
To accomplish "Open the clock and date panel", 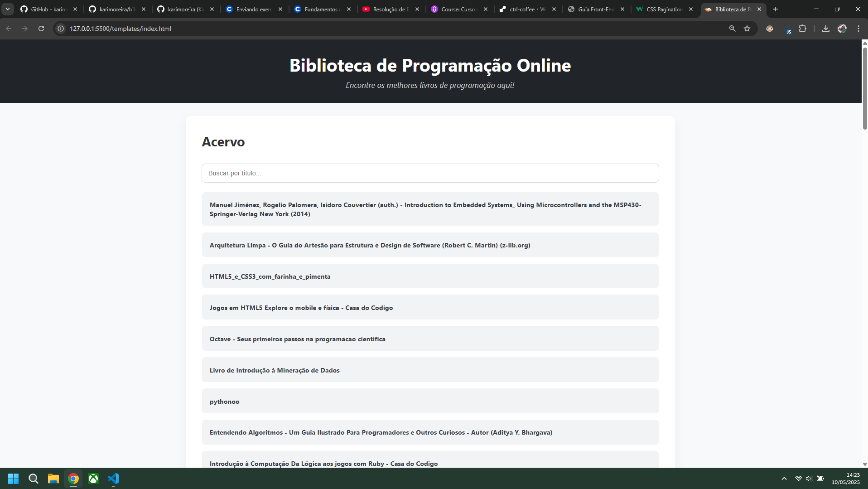I will pyautogui.click(x=846, y=479).
